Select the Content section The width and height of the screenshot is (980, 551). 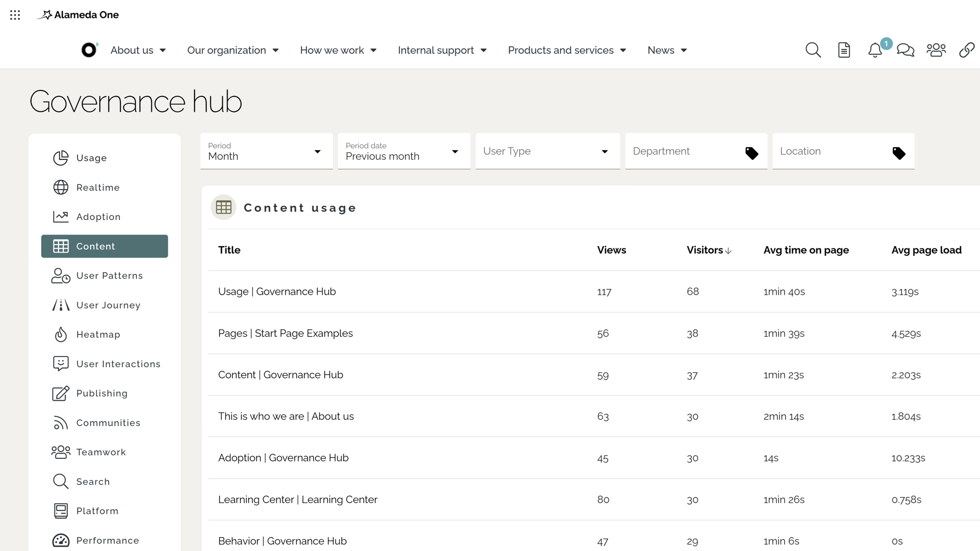[105, 246]
